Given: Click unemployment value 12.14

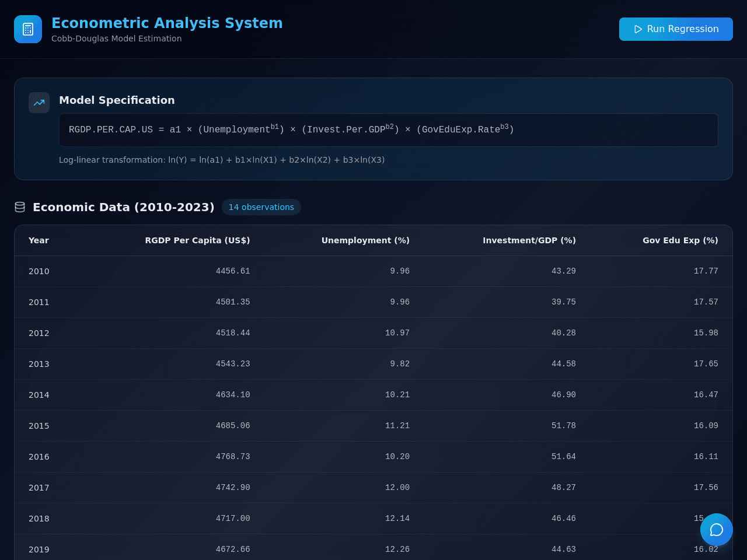Looking at the screenshot, I should point(397,519).
